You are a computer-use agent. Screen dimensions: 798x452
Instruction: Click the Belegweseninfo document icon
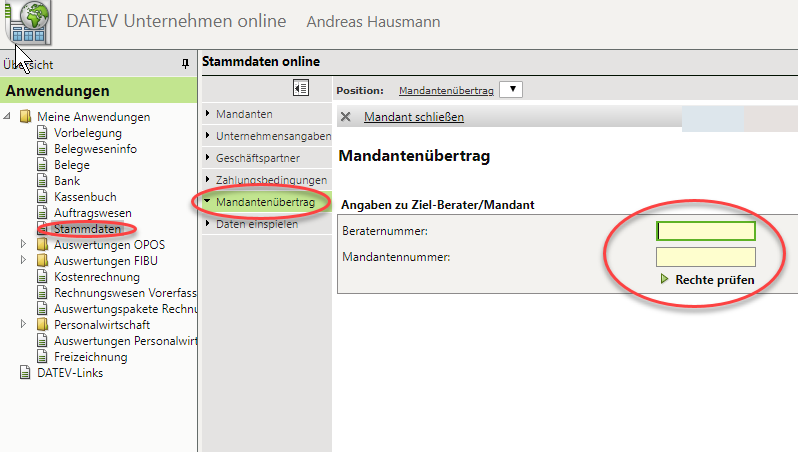[42, 149]
